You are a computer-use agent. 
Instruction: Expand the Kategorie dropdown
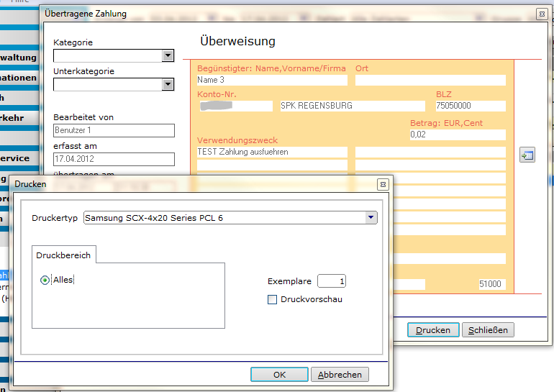(168, 55)
